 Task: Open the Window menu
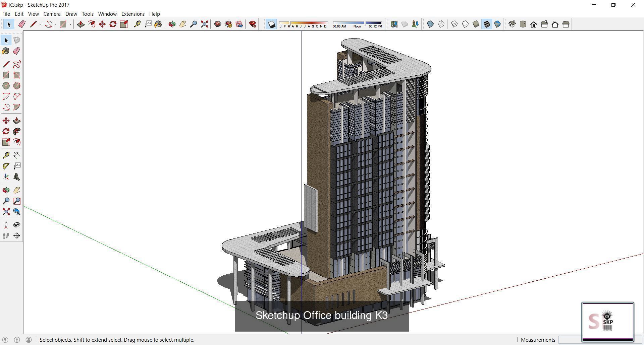point(107,14)
